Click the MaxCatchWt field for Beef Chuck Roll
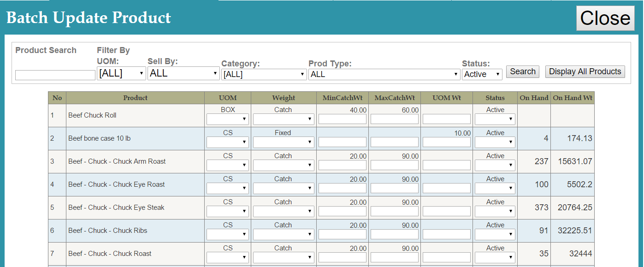This screenshot has height=267, width=644. coord(395,119)
